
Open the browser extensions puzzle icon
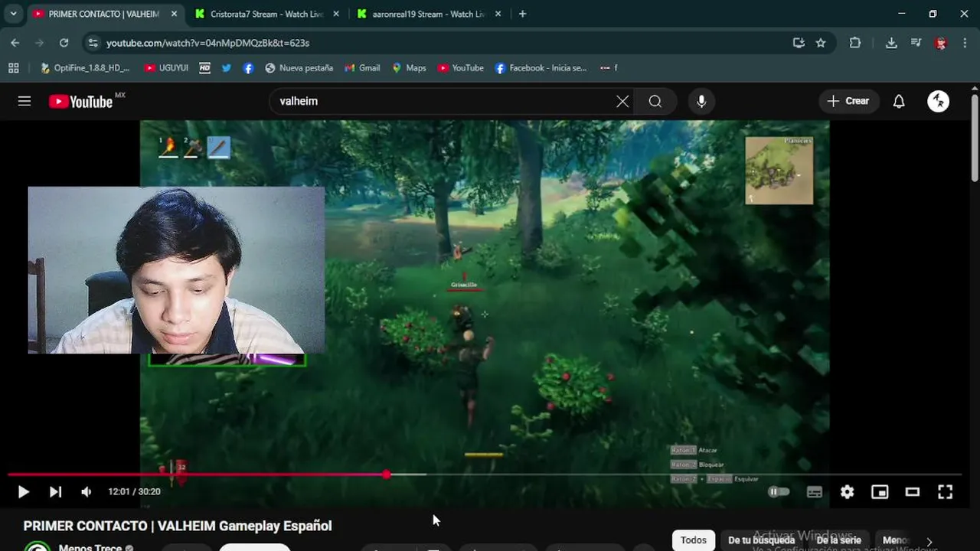click(x=855, y=43)
